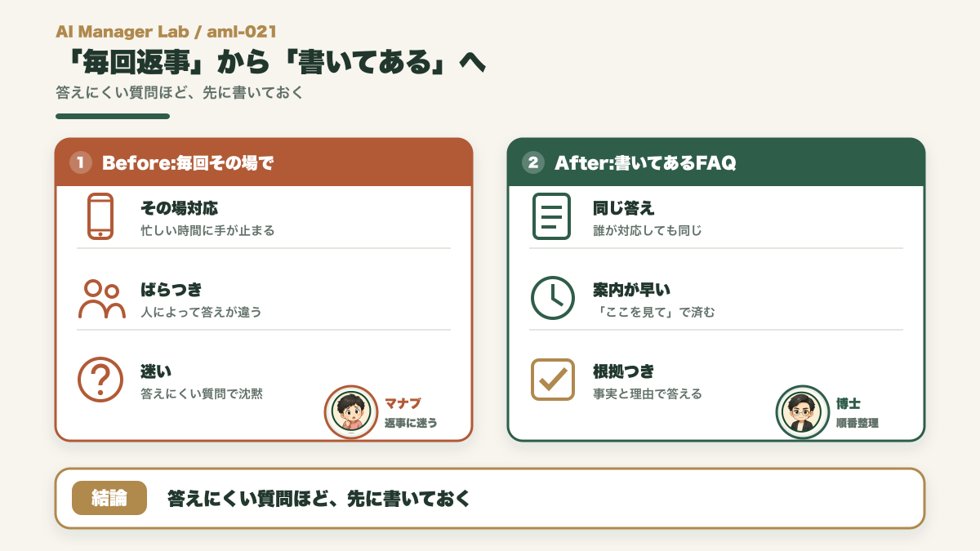Click the number 1 badge in Before header
Viewport: 980px width, 551px height.
81,162
